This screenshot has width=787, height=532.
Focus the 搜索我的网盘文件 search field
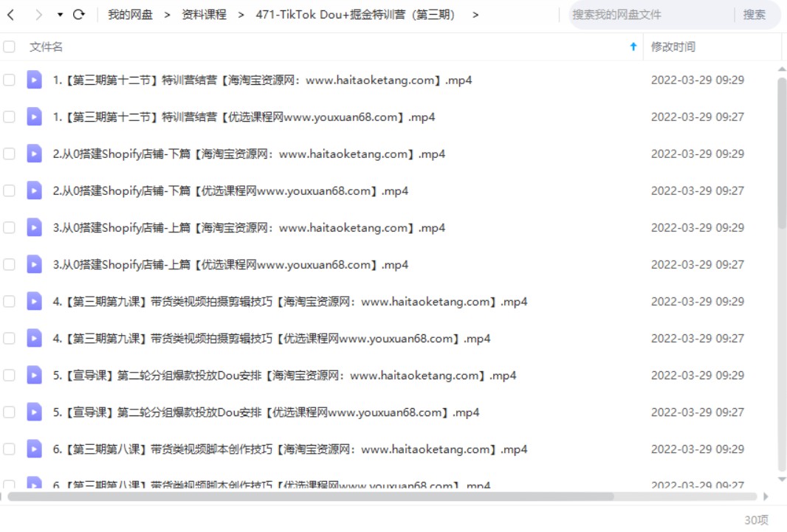(x=650, y=15)
